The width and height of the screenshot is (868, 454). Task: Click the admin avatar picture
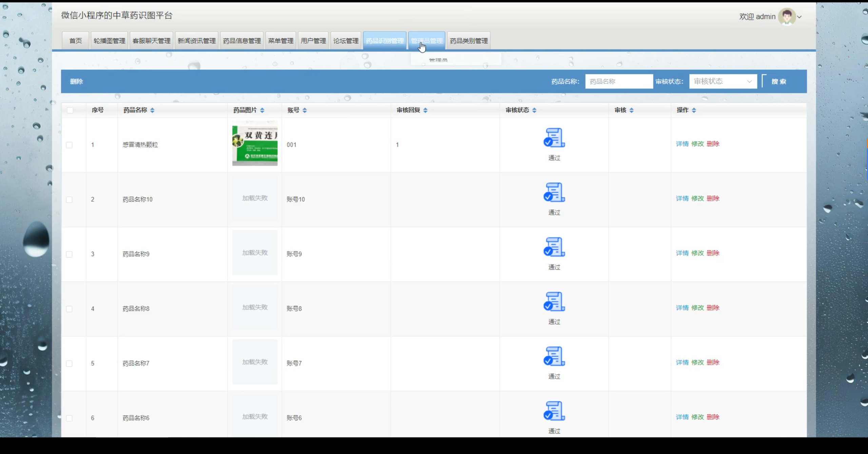click(x=786, y=17)
